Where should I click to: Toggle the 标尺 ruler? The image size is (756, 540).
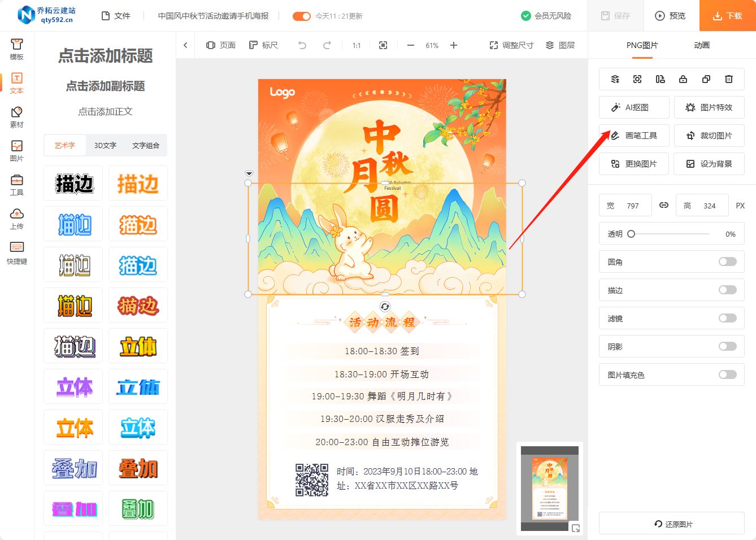point(264,45)
